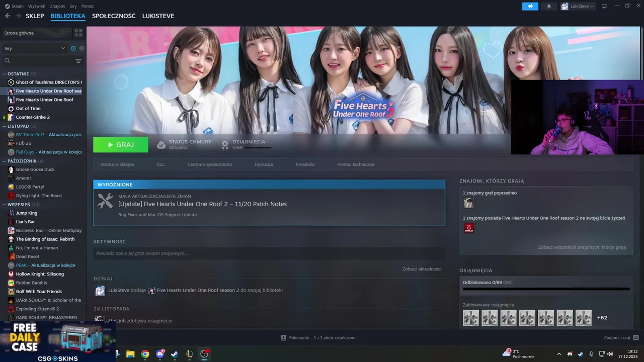The height and width of the screenshot is (362, 644).
Task: Open the Steam announcements megaphone button
Action: (530, 6)
